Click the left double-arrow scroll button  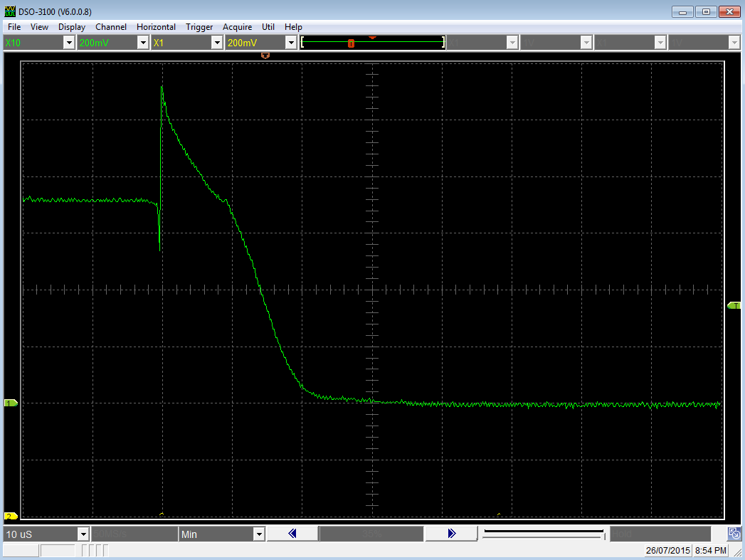[x=292, y=534]
